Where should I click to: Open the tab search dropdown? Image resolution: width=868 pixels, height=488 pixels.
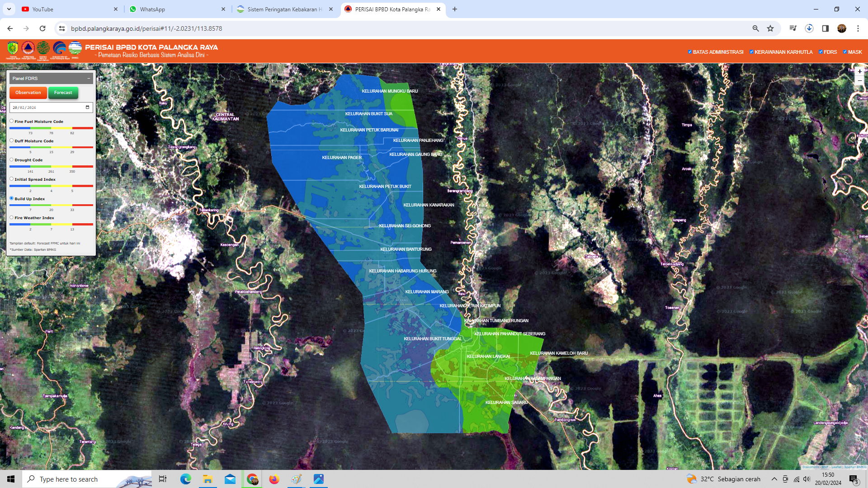click(9, 9)
